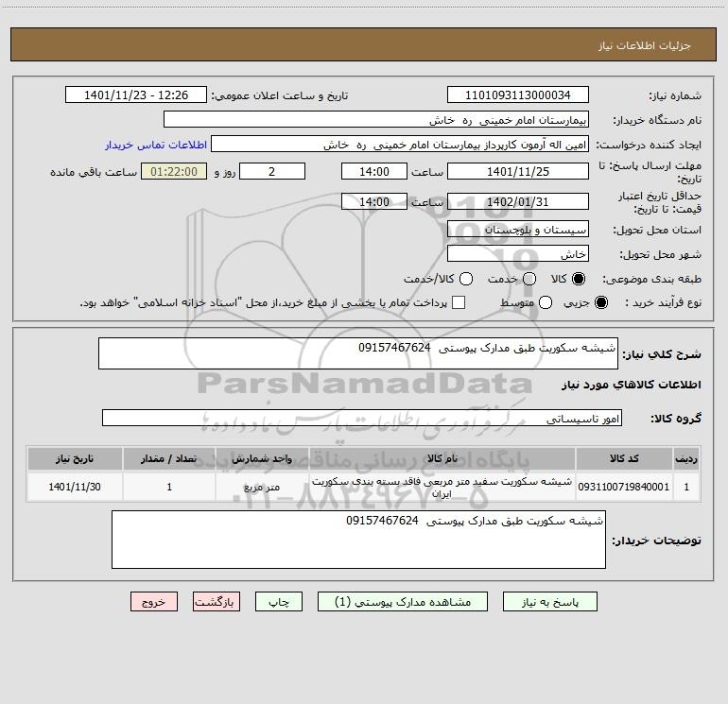Click the شرح کلی نیاز text area

[x=358, y=353]
